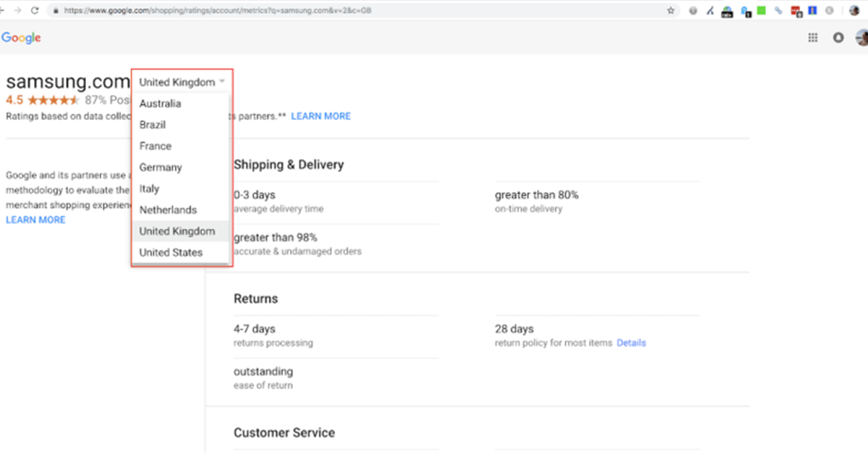868x454 pixels.
Task: Click the padlock site info icon
Action: tap(55, 11)
